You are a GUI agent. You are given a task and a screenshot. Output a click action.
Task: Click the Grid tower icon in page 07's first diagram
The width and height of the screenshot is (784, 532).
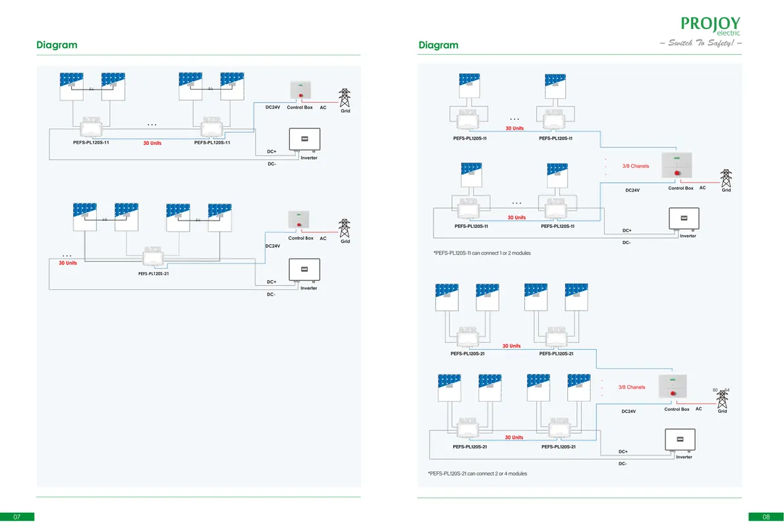pyautogui.click(x=345, y=98)
